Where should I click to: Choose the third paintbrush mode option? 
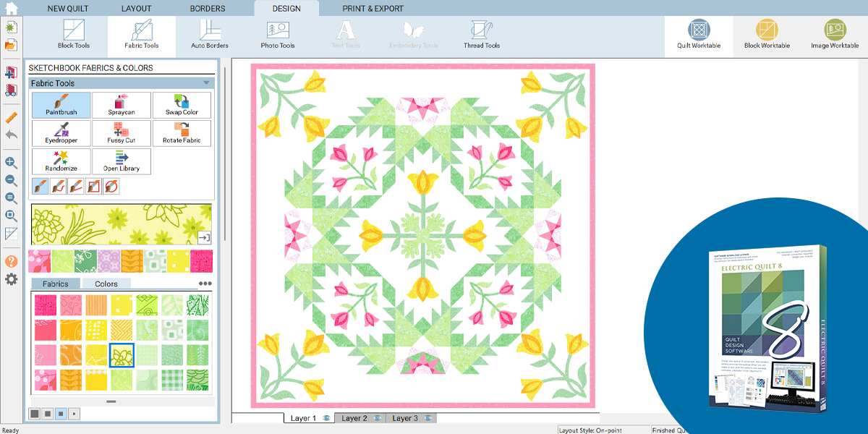(75, 187)
